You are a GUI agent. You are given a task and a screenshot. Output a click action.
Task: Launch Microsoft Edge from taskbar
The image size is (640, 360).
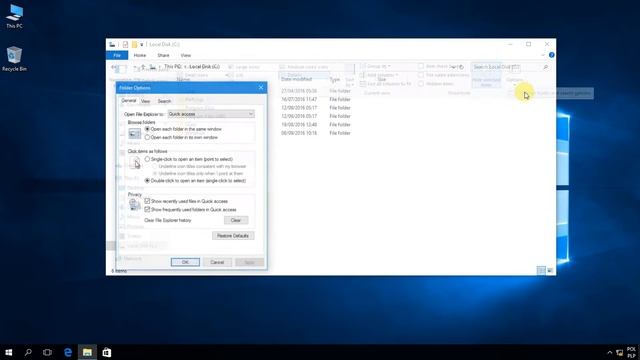pyautogui.click(x=68, y=352)
